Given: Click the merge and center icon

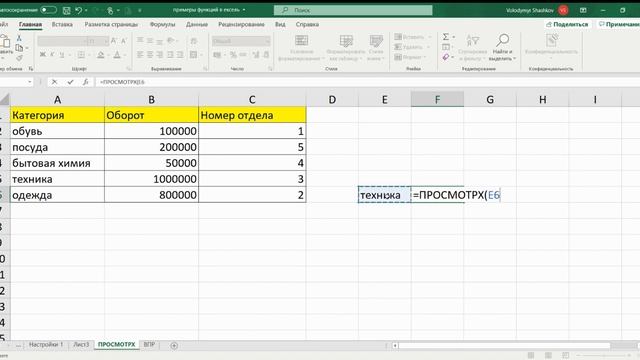Looking at the screenshot, I should pos(193,55).
